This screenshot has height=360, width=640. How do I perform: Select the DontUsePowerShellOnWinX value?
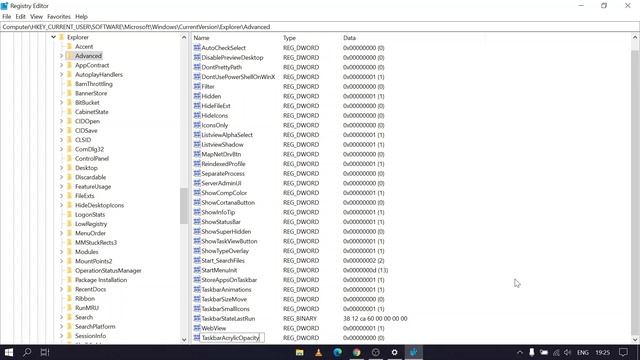click(238, 77)
